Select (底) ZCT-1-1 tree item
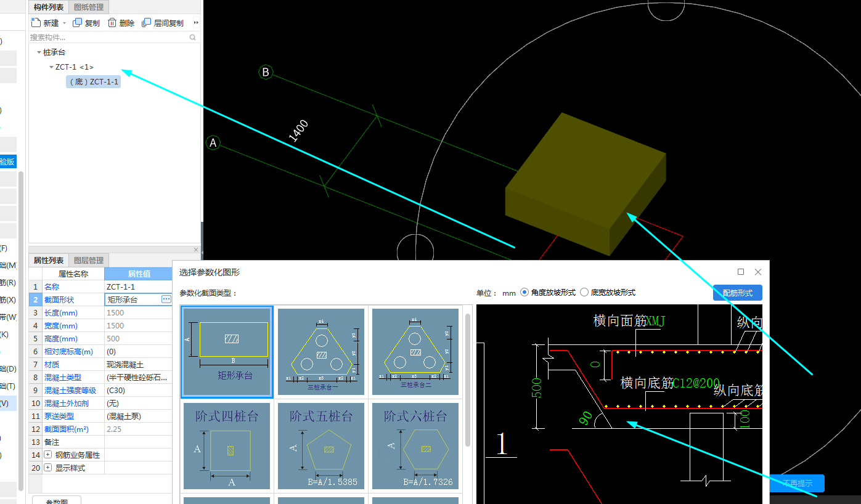The width and height of the screenshot is (861, 504). pos(94,81)
